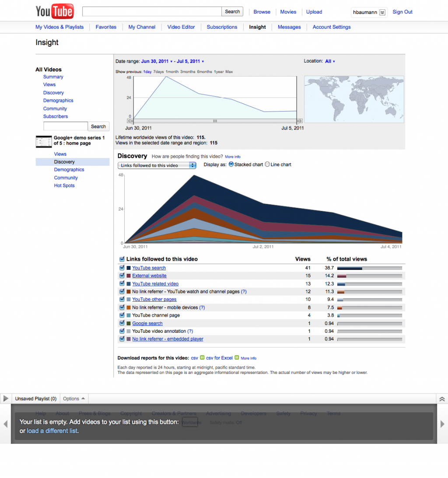Select the Line chart radio button

pos(267,164)
